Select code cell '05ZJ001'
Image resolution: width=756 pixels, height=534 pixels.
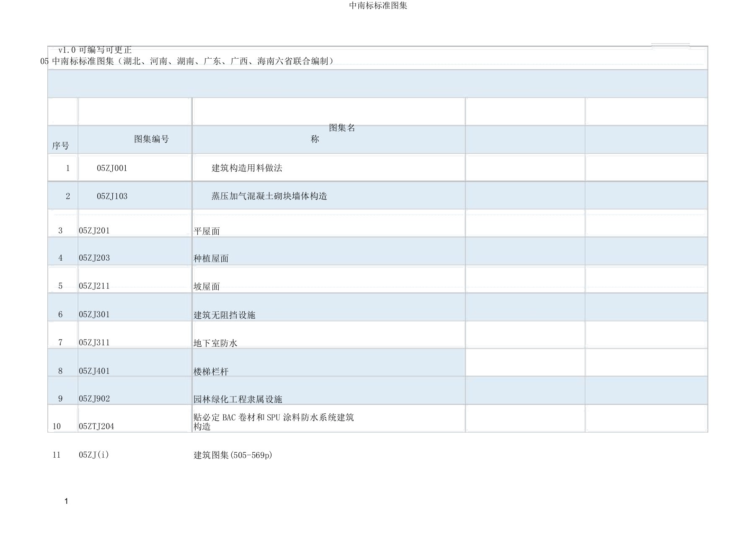pyautogui.click(x=112, y=168)
